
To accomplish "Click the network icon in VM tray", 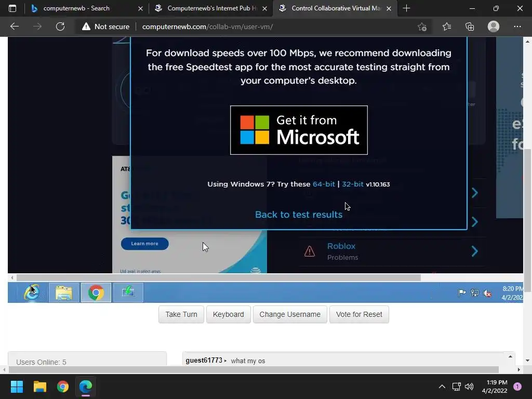I will click(475, 293).
